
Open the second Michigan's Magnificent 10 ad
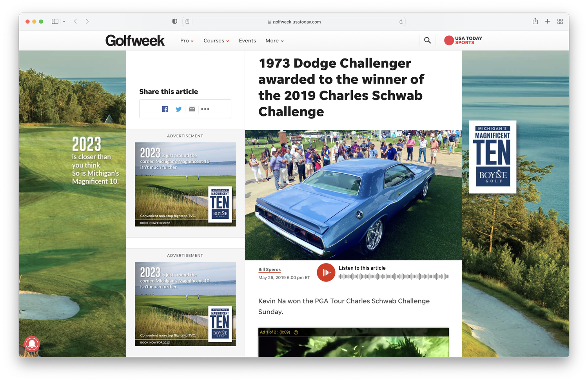click(185, 304)
